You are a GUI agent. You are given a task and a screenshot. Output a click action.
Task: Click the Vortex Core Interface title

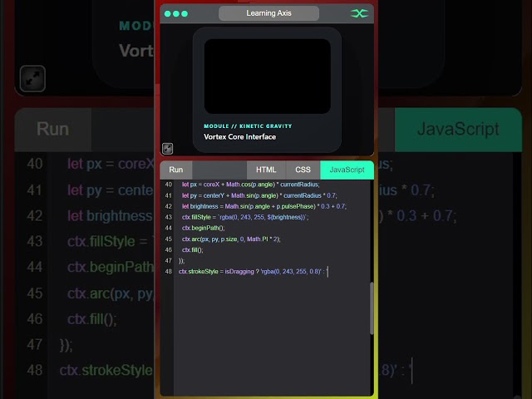point(240,136)
